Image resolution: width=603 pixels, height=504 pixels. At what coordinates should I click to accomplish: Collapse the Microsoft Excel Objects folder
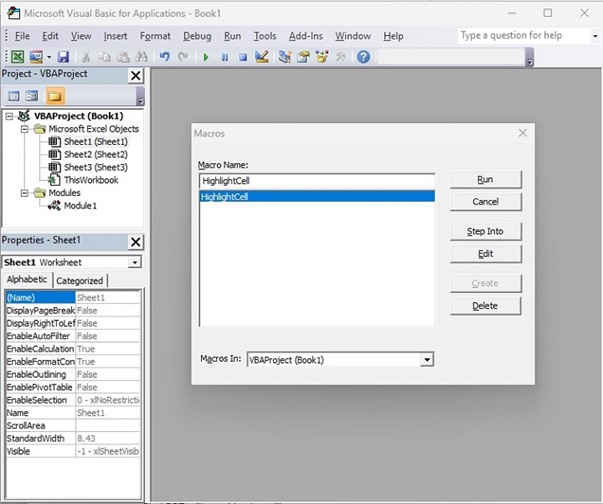[25, 129]
